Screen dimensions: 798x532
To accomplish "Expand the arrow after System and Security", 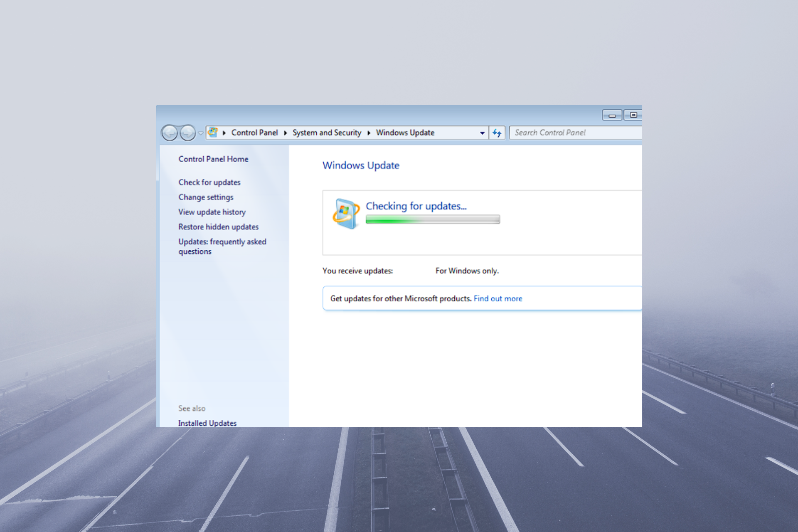I will [369, 133].
